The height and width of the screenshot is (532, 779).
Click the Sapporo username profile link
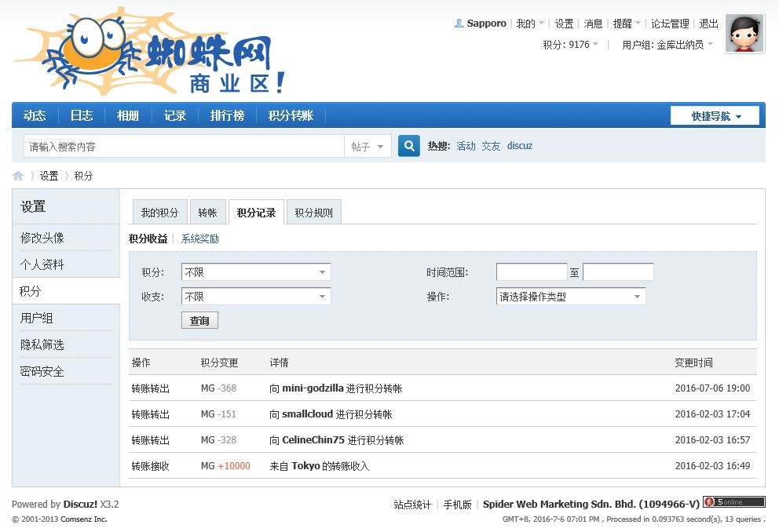[x=486, y=24]
